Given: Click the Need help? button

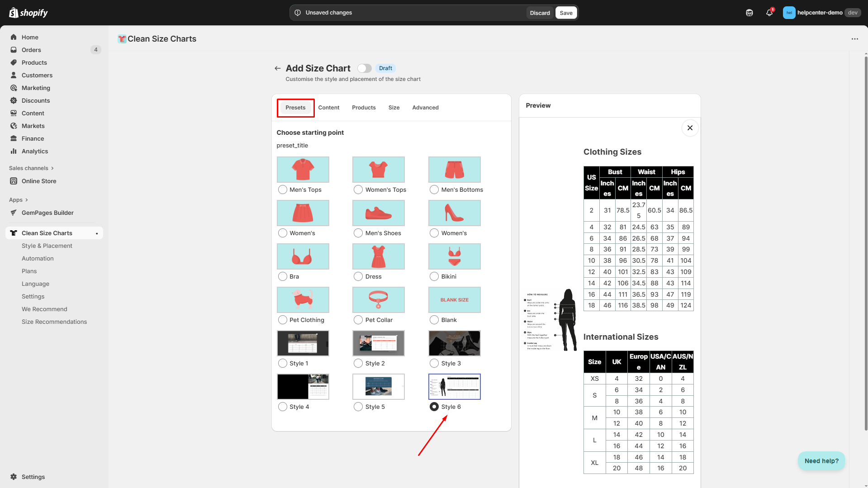Looking at the screenshot, I should click(x=821, y=461).
